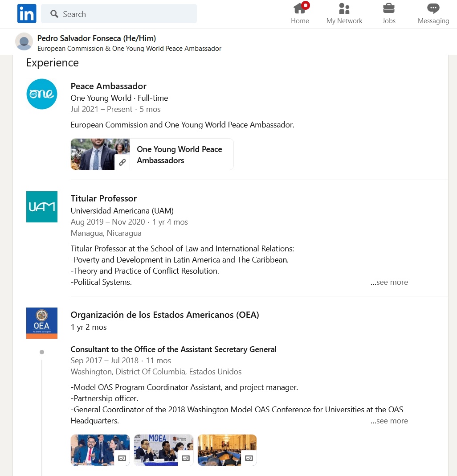Click Managua, Nicaragua location text
Viewport: 457px width, 476px height.
106,233
